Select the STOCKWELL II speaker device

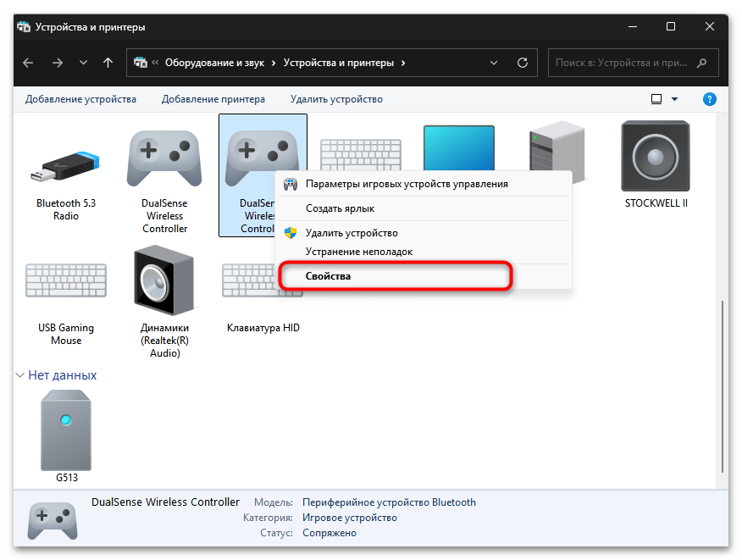656,156
